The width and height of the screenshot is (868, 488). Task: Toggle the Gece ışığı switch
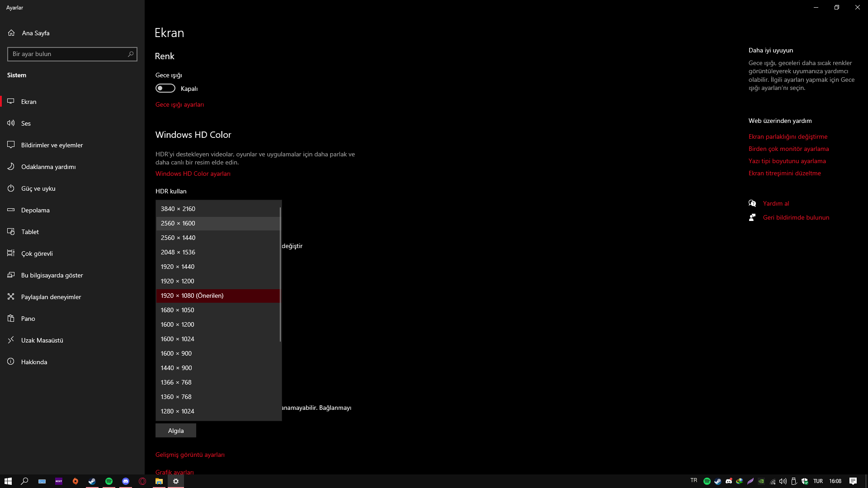point(165,88)
